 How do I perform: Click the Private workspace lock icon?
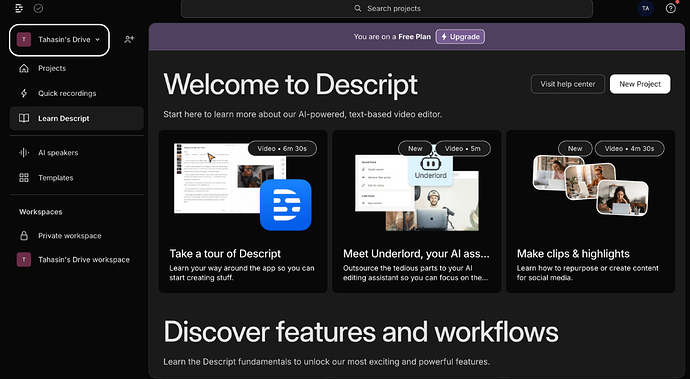(x=24, y=235)
